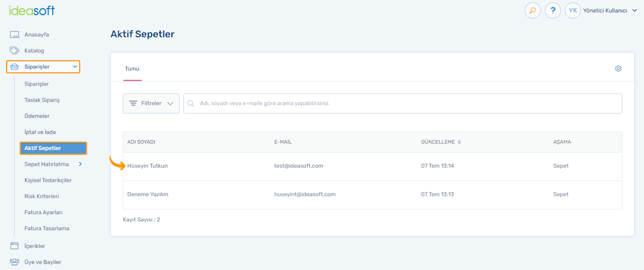Open Hüseyin Tutkun's cart row
This screenshot has height=270, width=644.
[x=372, y=166]
